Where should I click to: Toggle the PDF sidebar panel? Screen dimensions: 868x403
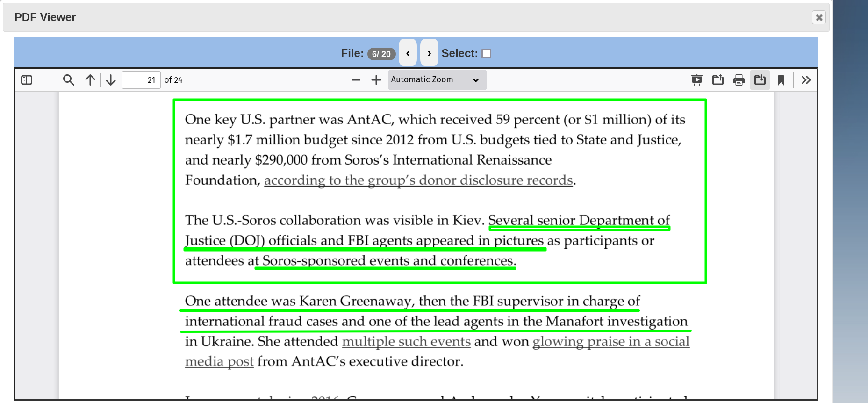point(27,80)
